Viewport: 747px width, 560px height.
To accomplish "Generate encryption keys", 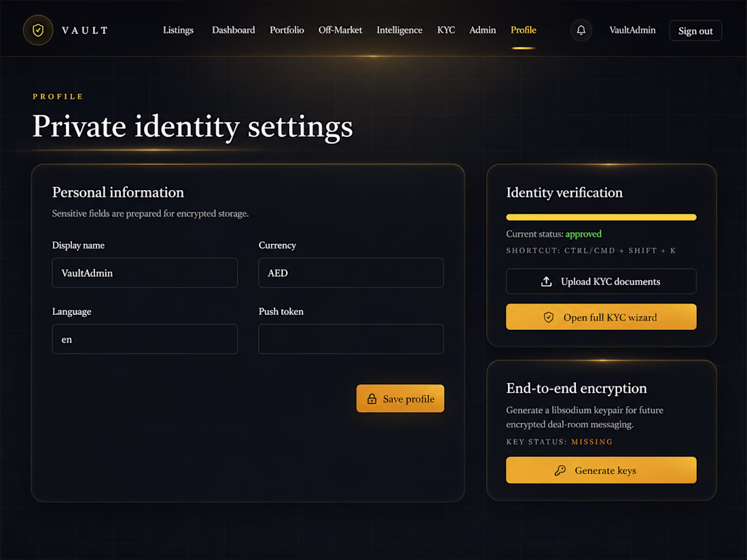I will click(601, 470).
